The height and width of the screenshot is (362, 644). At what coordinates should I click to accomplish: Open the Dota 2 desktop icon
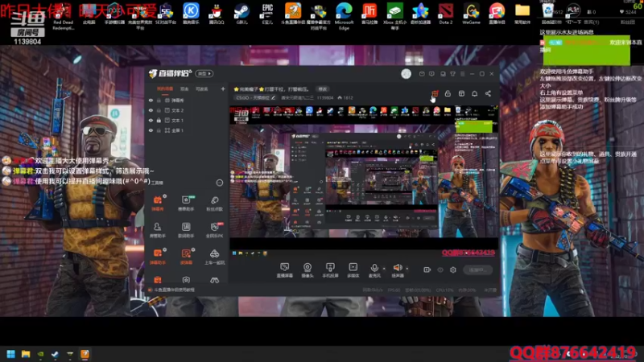tap(446, 14)
